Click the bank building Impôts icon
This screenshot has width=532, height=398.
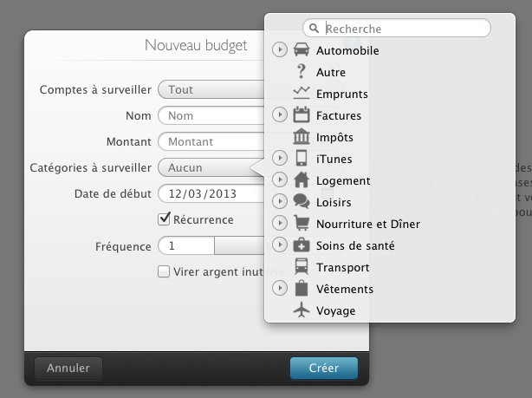click(302, 137)
